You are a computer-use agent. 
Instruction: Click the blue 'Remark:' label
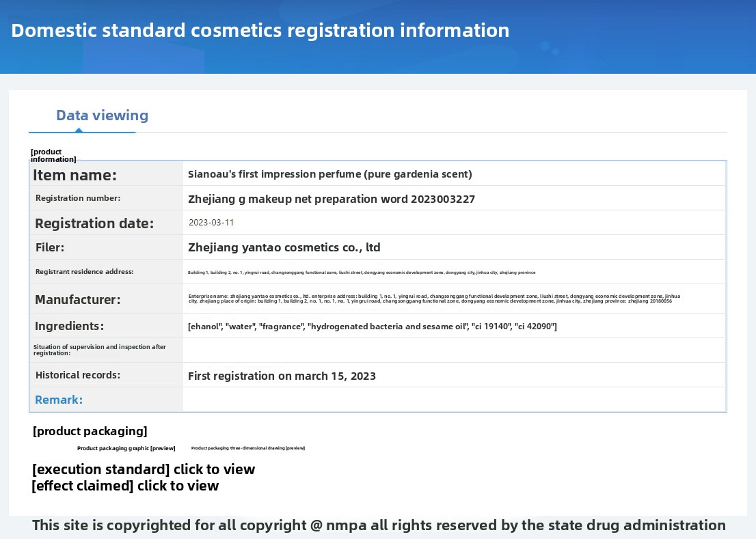coord(59,400)
